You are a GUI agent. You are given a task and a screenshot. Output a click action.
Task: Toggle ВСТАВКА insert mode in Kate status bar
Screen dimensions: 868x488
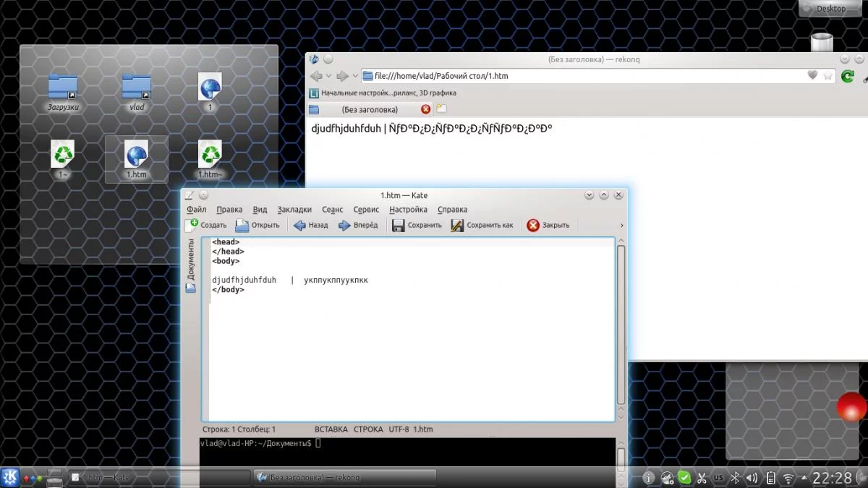click(x=331, y=429)
